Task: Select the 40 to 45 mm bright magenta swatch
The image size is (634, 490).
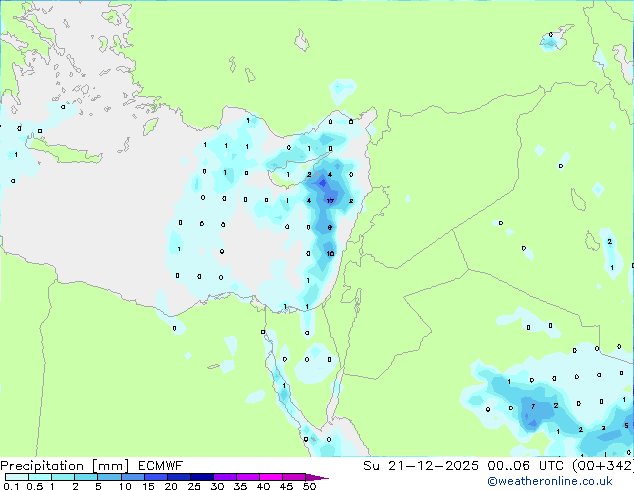Action: pos(270,477)
